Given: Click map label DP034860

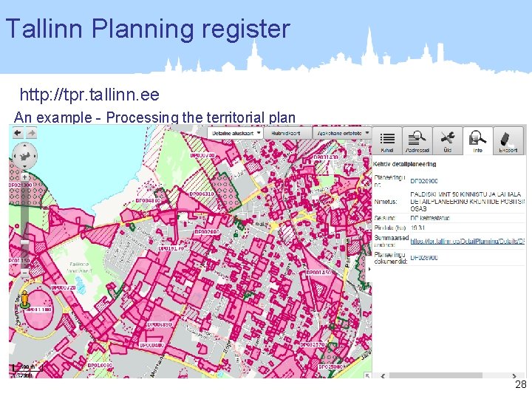Looking at the screenshot, I should (x=148, y=201).
